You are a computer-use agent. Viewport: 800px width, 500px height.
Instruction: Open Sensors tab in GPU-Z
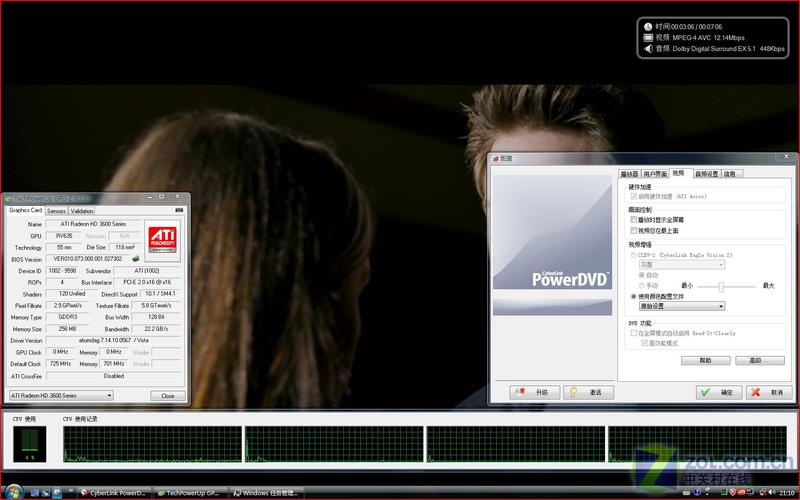(x=56, y=211)
